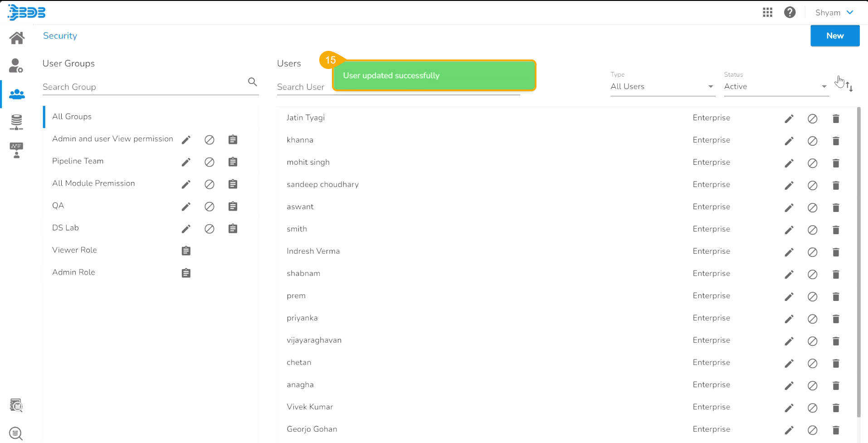
Task: Select the DS Lab group
Action: coord(65,228)
